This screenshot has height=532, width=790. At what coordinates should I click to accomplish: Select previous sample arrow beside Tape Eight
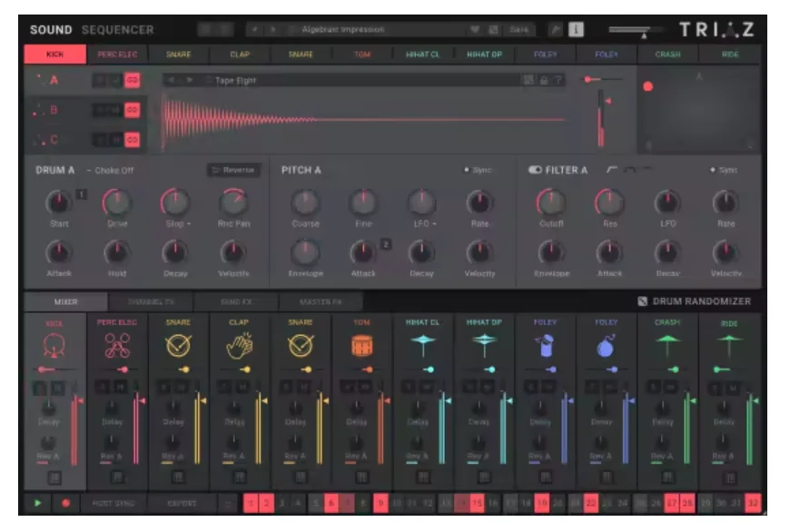pyautogui.click(x=172, y=80)
